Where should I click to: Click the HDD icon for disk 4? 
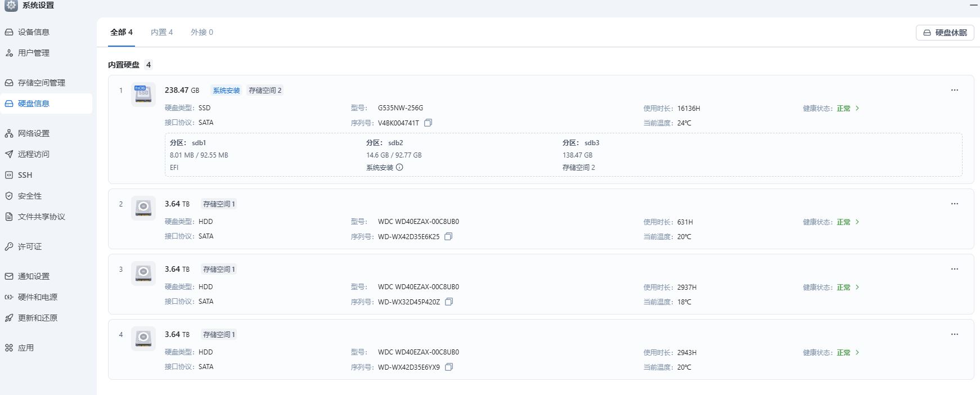pos(143,339)
